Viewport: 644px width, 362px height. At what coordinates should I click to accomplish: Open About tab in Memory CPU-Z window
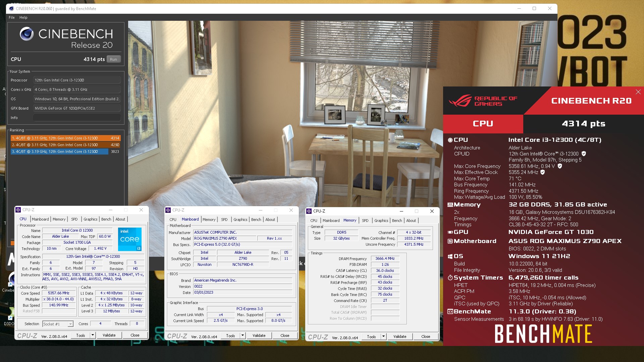[411, 221]
